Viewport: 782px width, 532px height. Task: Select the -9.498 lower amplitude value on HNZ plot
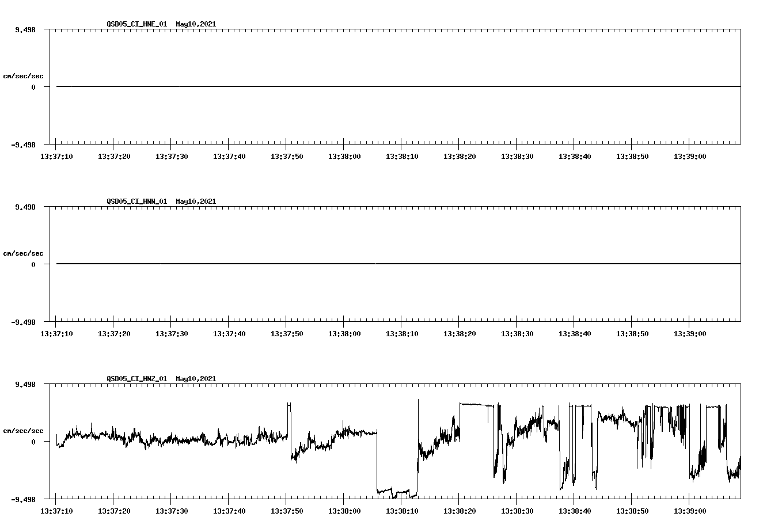(22, 499)
